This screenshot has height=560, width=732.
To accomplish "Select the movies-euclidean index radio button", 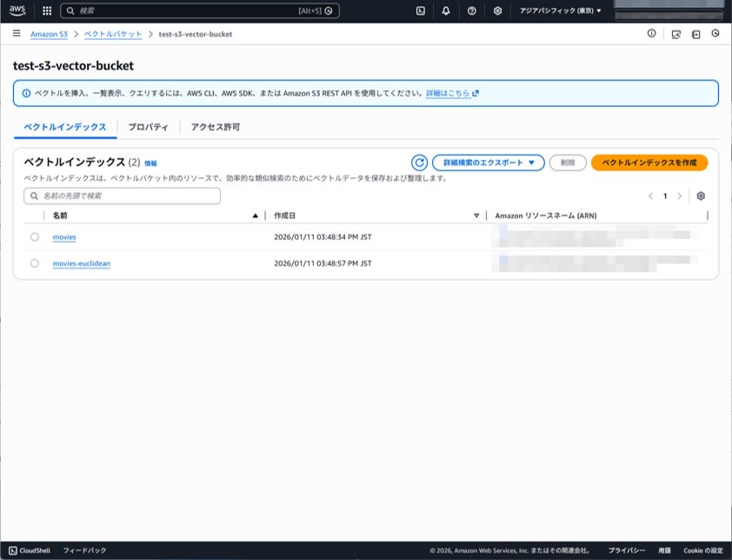I will 35,263.
